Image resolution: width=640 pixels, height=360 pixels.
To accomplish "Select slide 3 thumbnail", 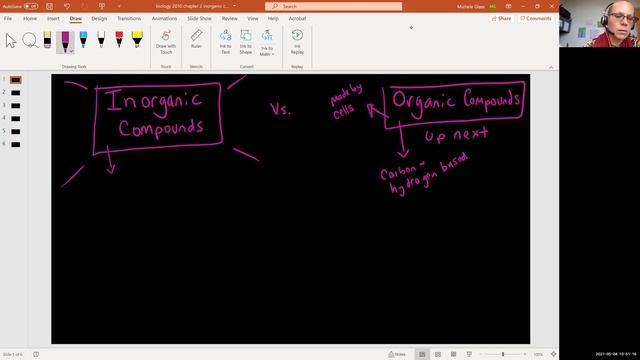I will (x=16, y=106).
